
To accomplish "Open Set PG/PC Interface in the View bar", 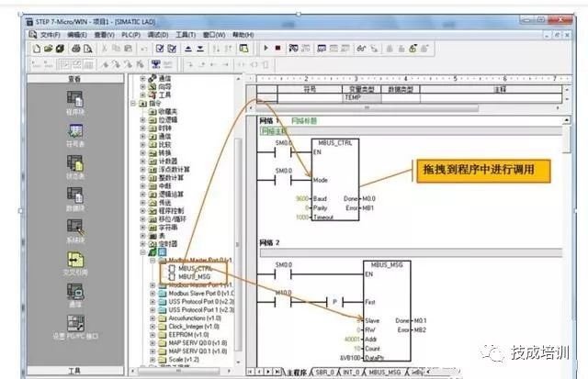I will (75, 328).
